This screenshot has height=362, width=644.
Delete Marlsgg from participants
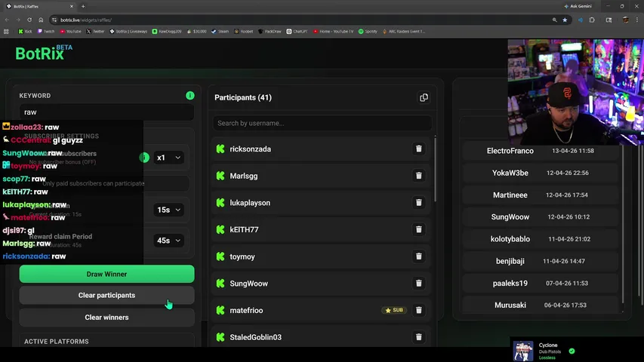coord(418,176)
